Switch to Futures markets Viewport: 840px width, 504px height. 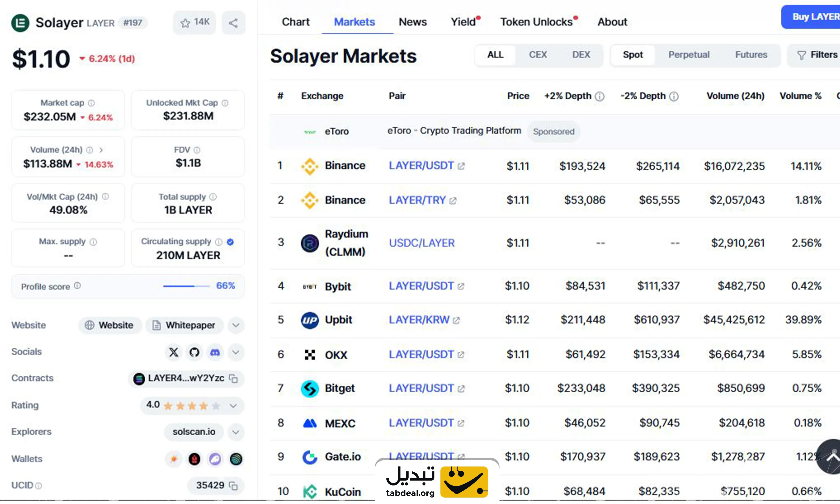click(x=751, y=55)
